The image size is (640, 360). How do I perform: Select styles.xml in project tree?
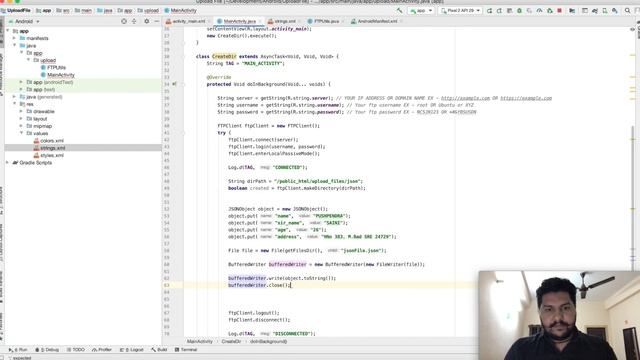52,155
